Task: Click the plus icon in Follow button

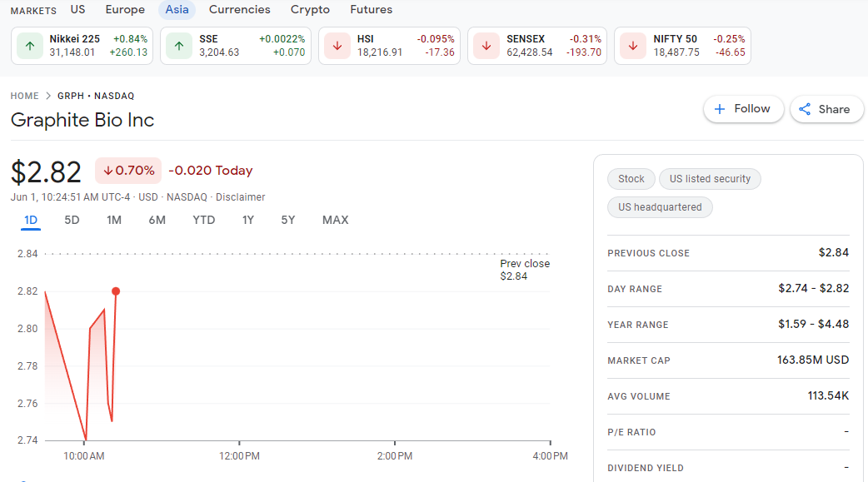Action: pyautogui.click(x=720, y=109)
